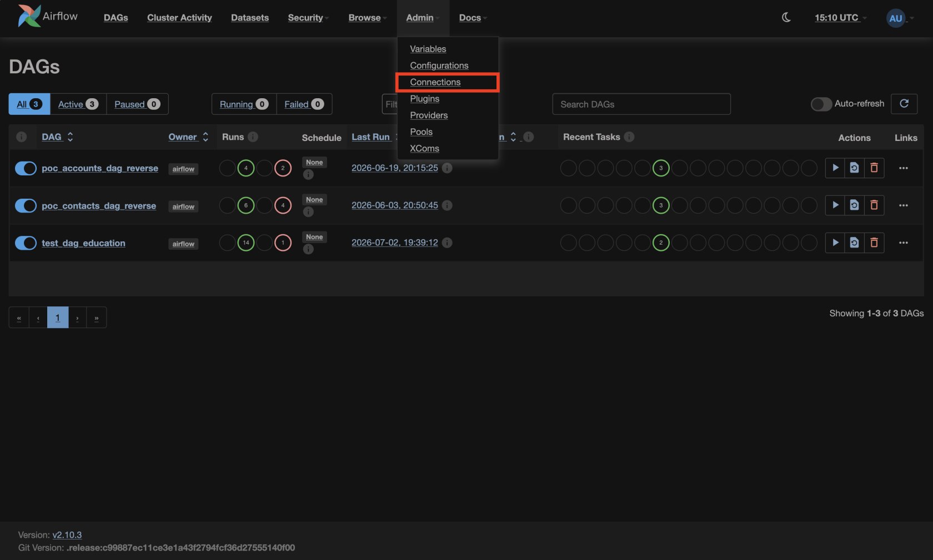933x560 pixels.
Task: Click info icon beside Recent Tasks header
Action: (629, 137)
